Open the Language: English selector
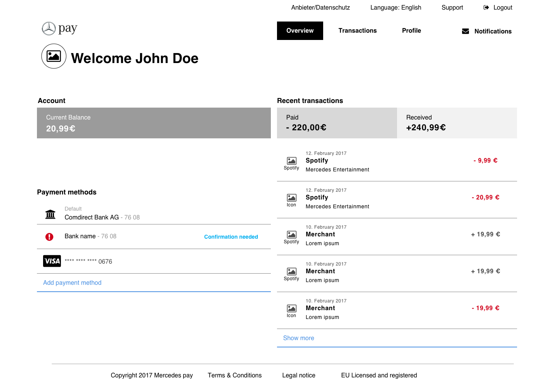This screenshot has width=554, height=392. [395, 7]
